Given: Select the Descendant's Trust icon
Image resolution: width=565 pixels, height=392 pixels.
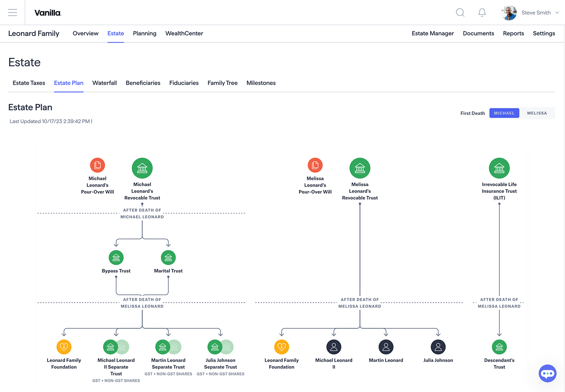Looking at the screenshot, I should (499, 347).
